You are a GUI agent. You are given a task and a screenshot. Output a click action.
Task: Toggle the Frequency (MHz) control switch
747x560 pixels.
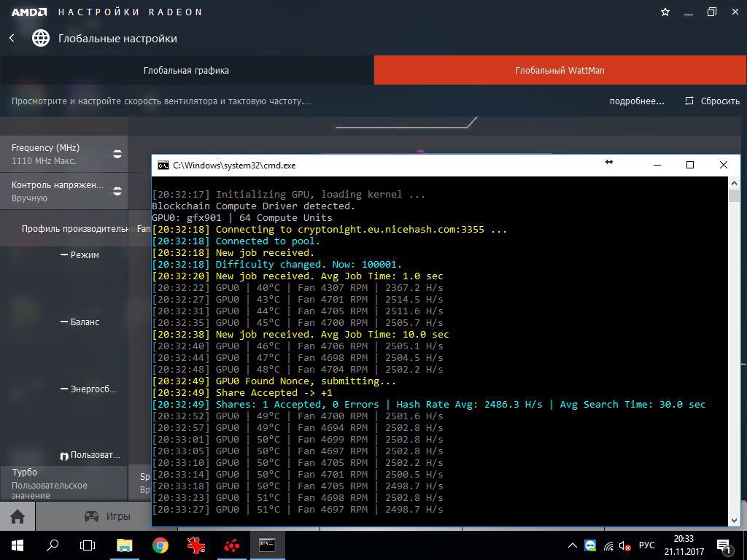point(117,154)
